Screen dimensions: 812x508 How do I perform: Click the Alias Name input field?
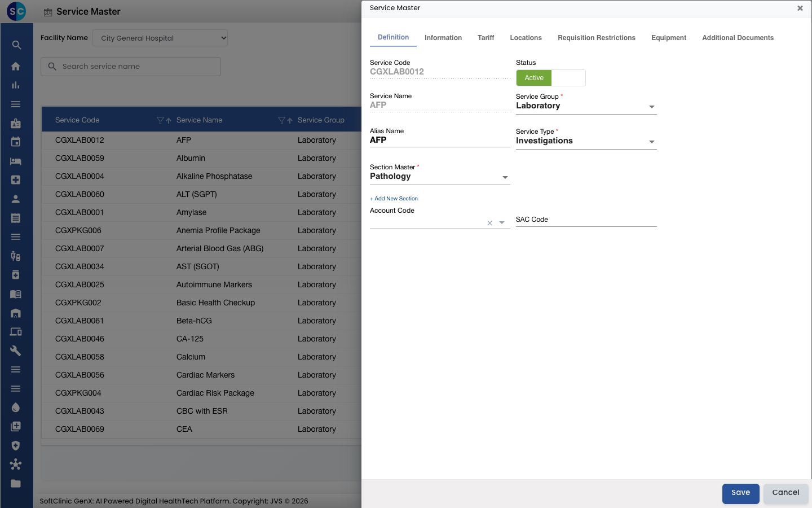(x=440, y=140)
